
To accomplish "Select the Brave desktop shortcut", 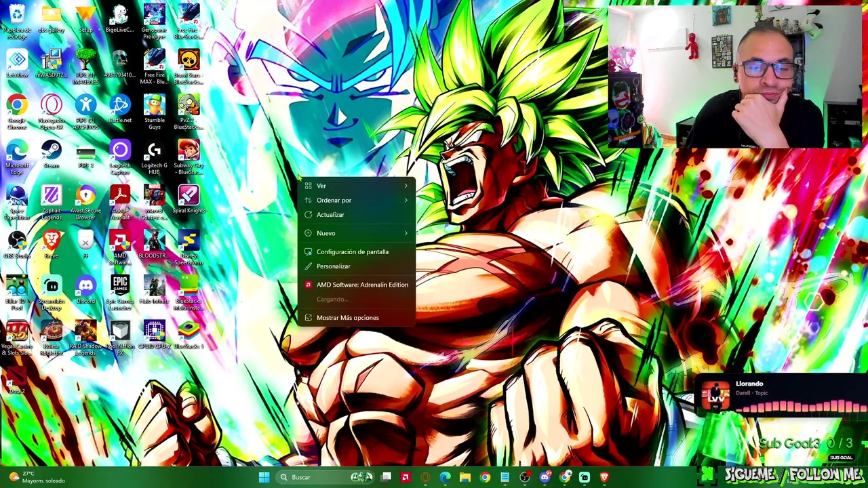I will (52, 245).
